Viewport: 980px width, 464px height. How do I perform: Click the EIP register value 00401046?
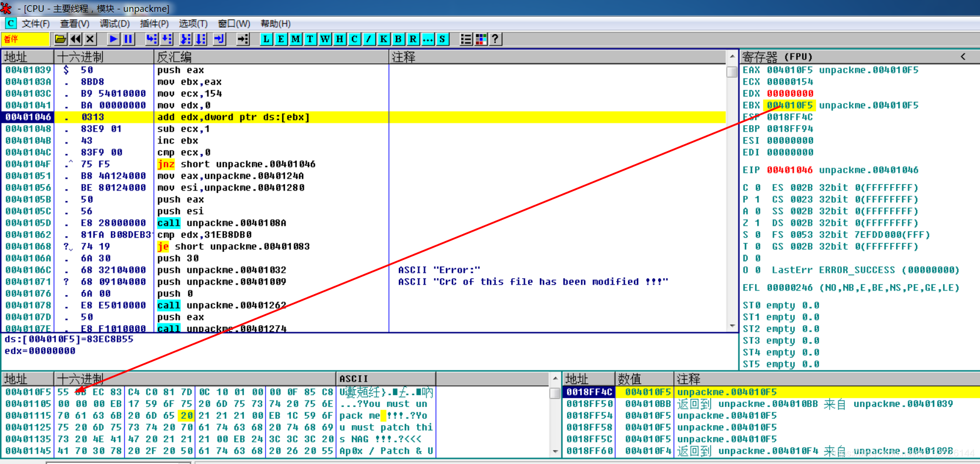pyautogui.click(x=790, y=170)
